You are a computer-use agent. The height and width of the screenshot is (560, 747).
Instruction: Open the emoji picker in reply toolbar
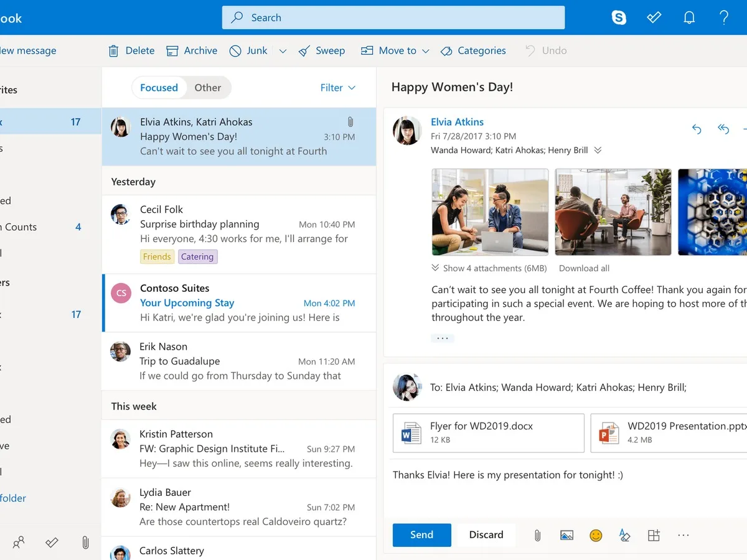tap(596, 535)
